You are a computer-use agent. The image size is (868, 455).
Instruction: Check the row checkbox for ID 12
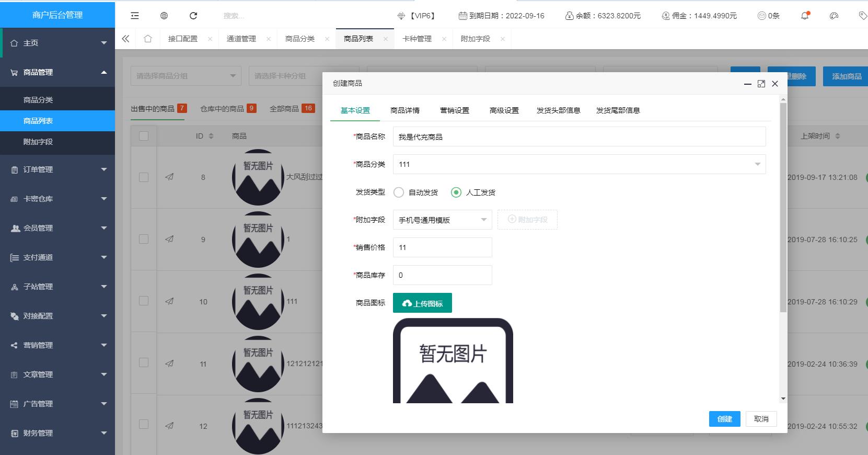144,424
